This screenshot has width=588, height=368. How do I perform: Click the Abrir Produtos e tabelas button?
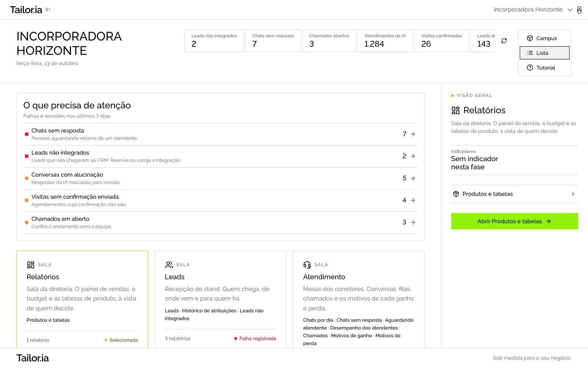pos(514,221)
